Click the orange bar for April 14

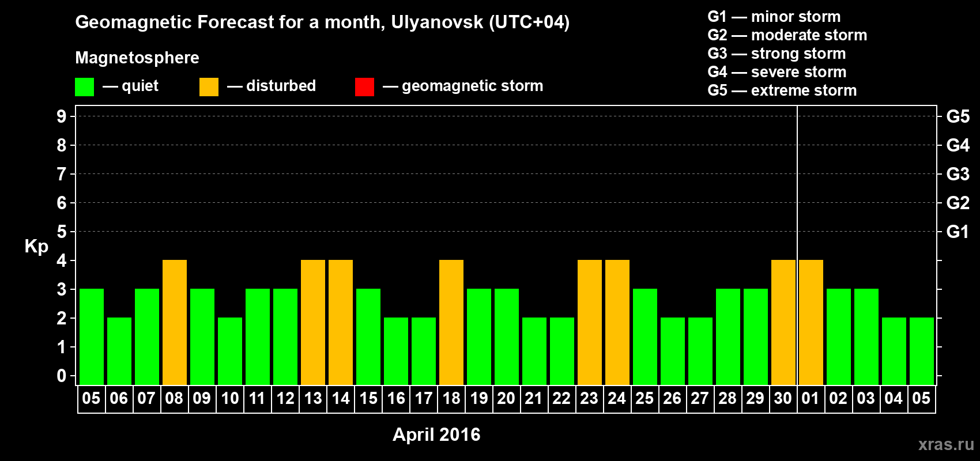(x=341, y=322)
